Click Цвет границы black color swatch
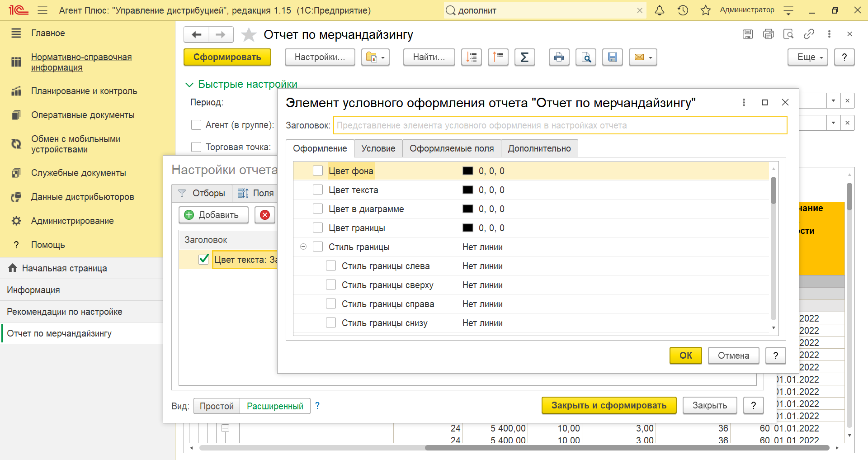 468,228
